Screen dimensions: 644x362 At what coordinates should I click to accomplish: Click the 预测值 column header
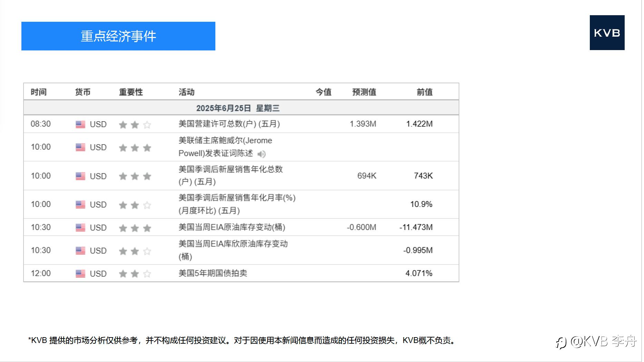(x=364, y=92)
